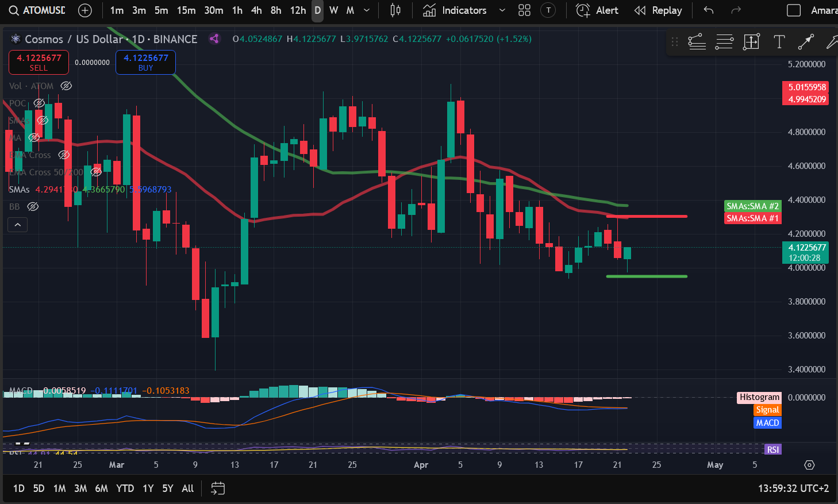Image resolution: width=838 pixels, height=504 pixels.
Task: Click the green SMA #2 line label
Action: [752, 206]
